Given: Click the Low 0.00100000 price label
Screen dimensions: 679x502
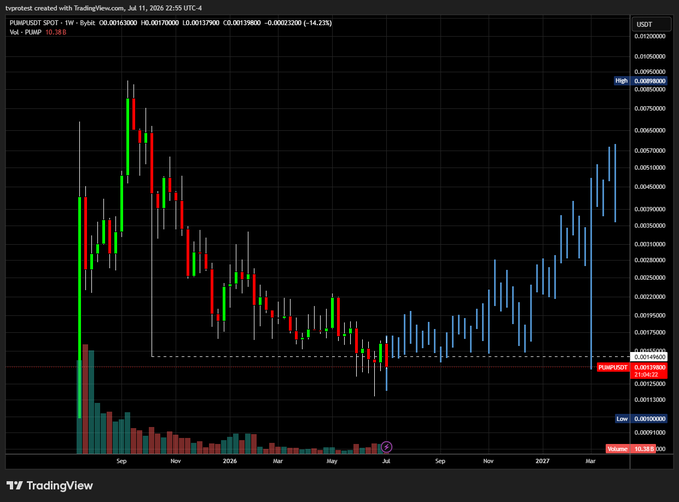Looking at the screenshot, I should tap(641, 418).
